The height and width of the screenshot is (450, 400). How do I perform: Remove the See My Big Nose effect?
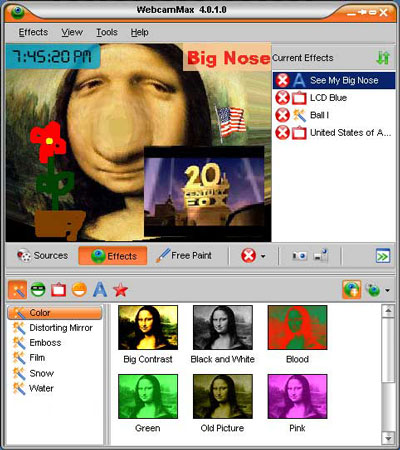(x=282, y=80)
